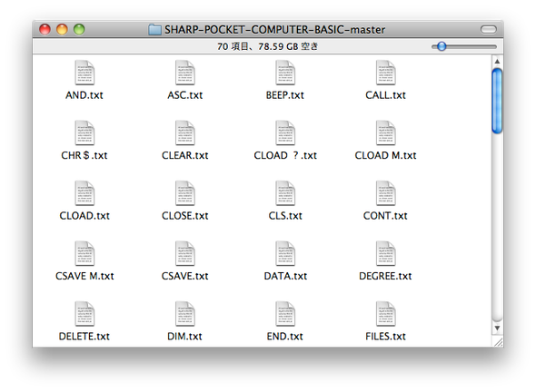
Task: Click the DATA.txt filename label
Action: coord(285,276)
